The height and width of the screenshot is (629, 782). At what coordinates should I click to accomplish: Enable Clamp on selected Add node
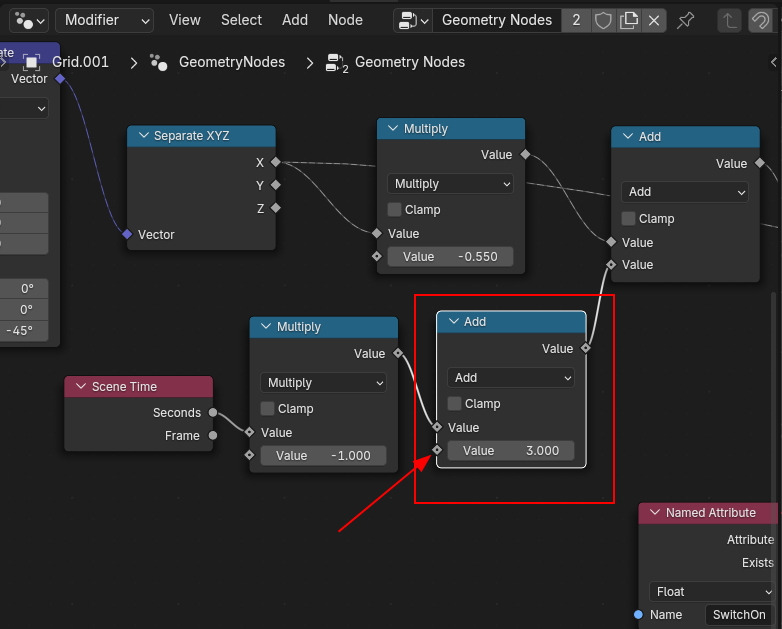[454, 404]
